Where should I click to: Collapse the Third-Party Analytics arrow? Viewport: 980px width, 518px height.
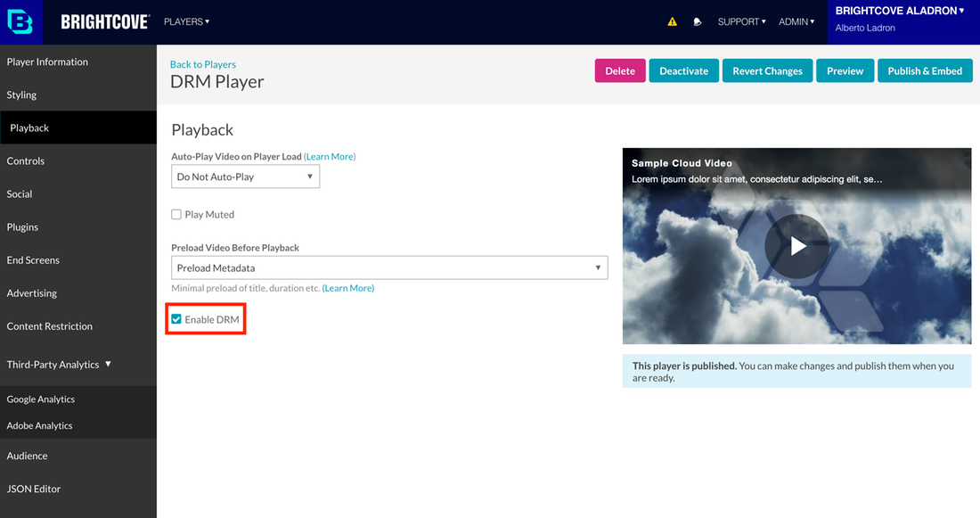pyautogui.click(x=109, y=365)
